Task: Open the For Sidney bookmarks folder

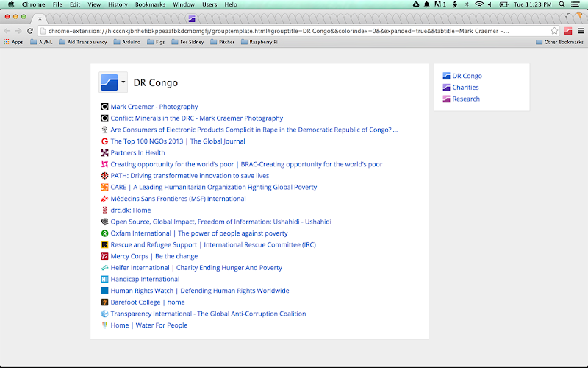Action: click(187, 42)
